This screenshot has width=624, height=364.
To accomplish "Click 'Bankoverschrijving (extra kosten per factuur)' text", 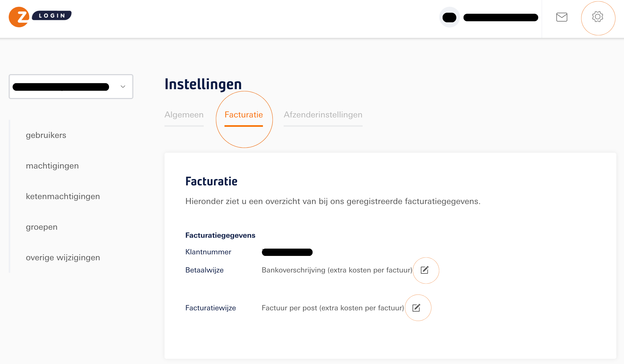I will point(337,270).
